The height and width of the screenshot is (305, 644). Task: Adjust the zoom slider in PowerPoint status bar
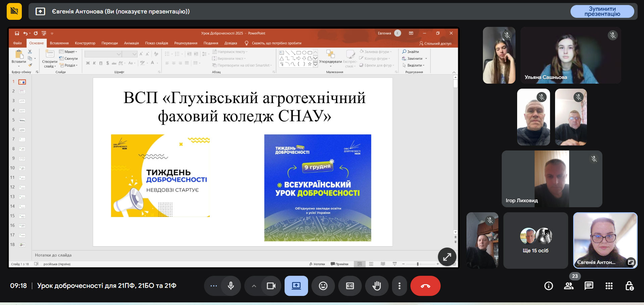418,264
